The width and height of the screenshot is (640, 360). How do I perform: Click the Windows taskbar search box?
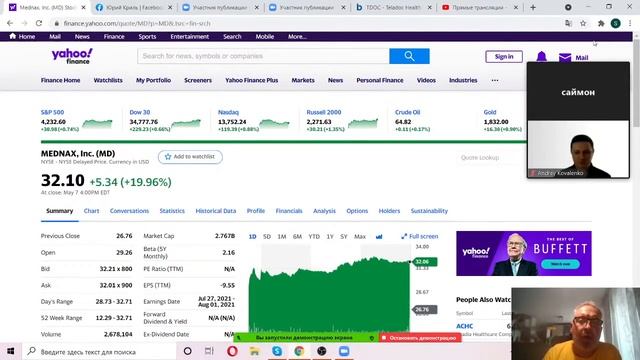(x=99, y=351)
